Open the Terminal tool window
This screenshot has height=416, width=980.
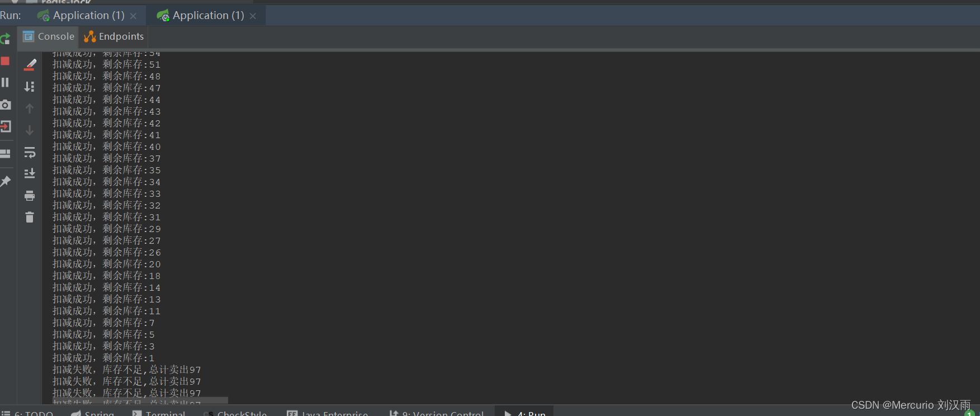[159, 413]
